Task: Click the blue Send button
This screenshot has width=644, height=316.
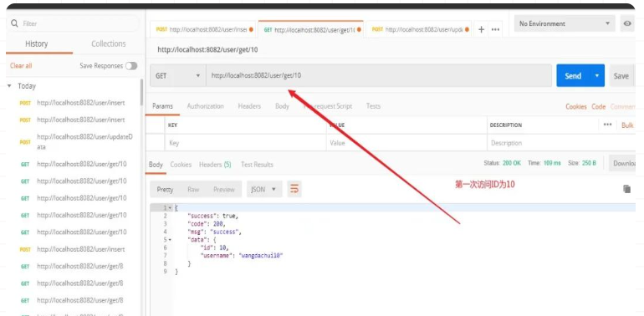Action: (x=573, y=75)
